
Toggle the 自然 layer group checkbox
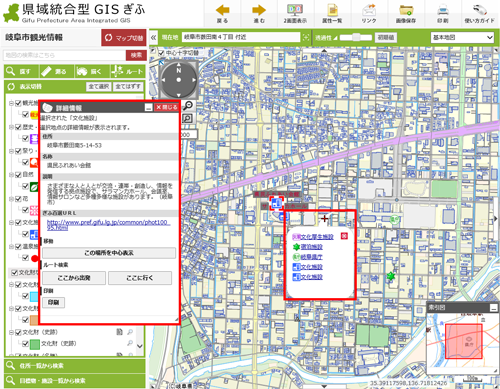18,175
